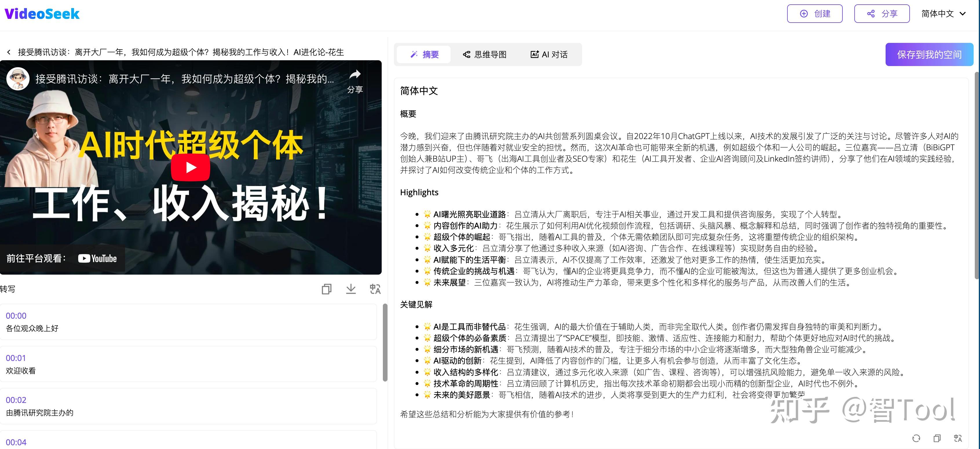Click highlight 内容创作的AI助力
The width and height of the screenshot is (980, 449).
[x=466, y=226]
